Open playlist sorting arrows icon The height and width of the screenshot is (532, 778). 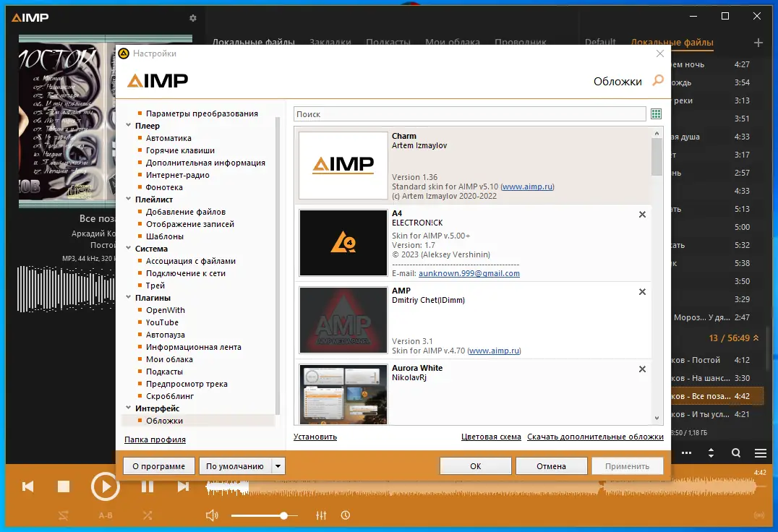click(711, 452)
